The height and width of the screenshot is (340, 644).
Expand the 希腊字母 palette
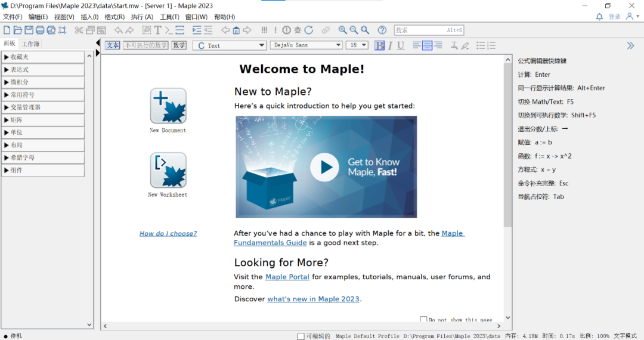point(43,157)
